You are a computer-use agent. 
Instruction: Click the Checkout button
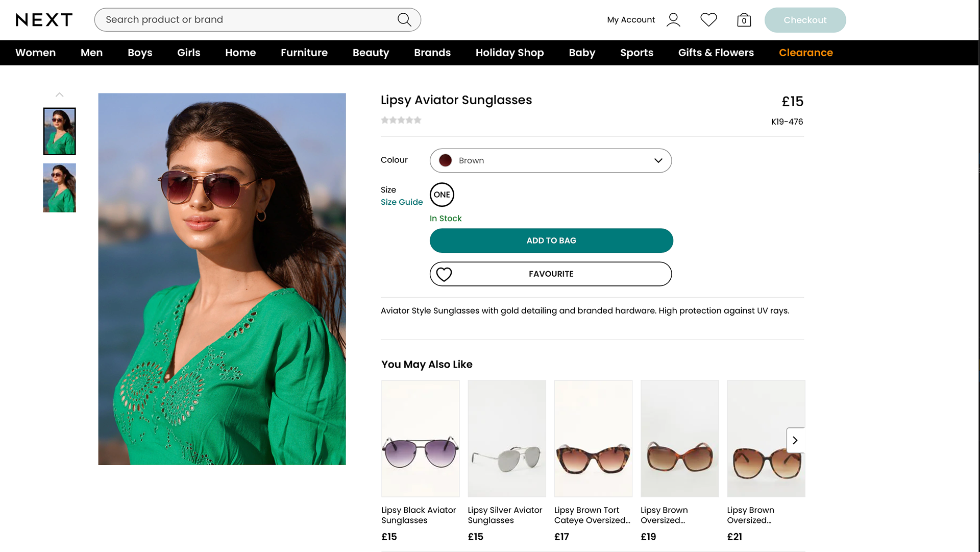(x=805, y=20)
